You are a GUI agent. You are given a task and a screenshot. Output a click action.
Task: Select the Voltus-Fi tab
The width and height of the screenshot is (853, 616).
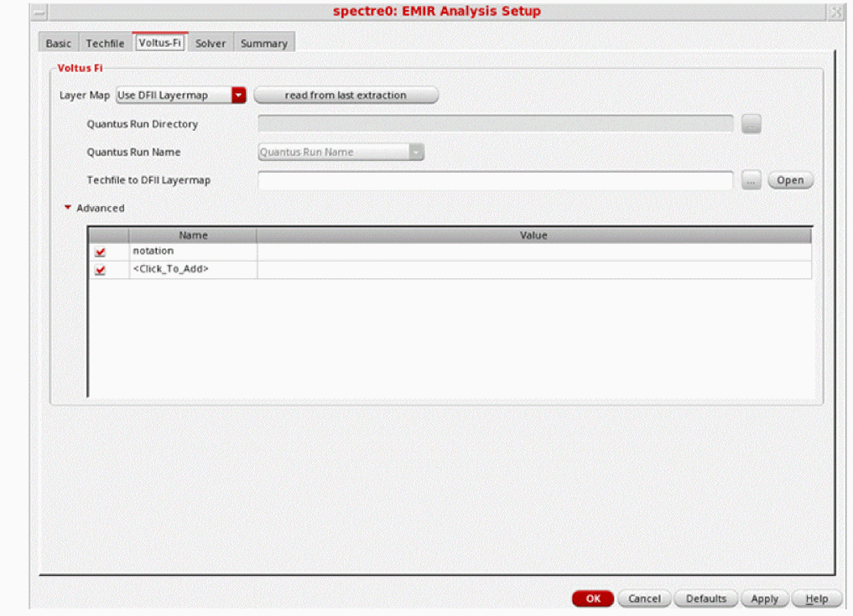(x=160, y=43)
